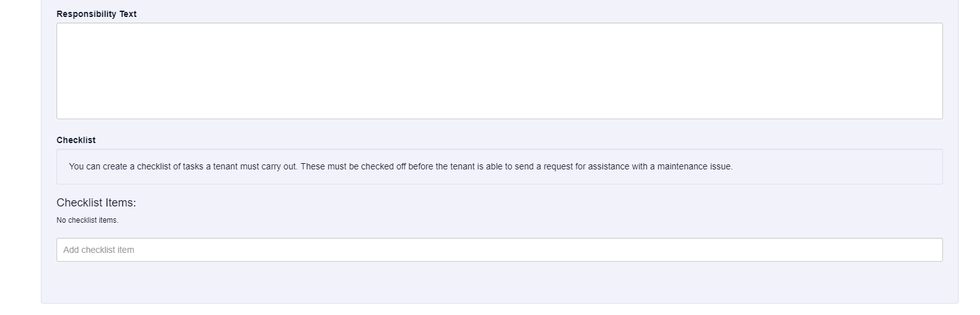This screenshot has height=315, width=980.
Task: Click the empty-state text under Checklist Items
Action: pyautogui.click(x=87, y=220)
